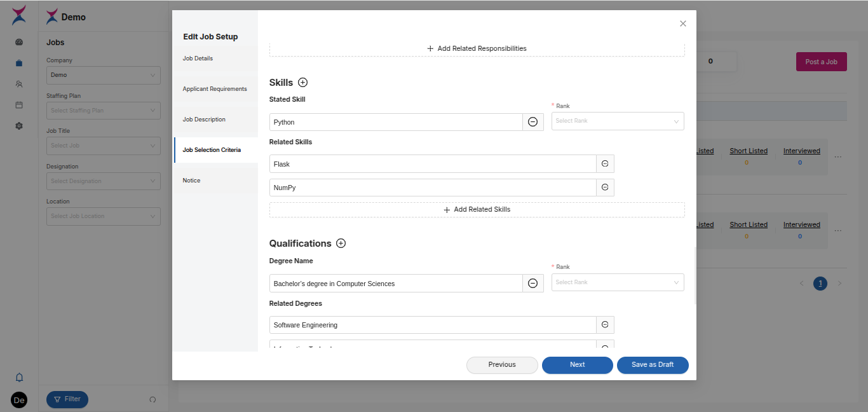This screenshot has height=412, width=868.
Task: Open the Rank dropdown for Python skill
Action: click(x=617, y=121)
